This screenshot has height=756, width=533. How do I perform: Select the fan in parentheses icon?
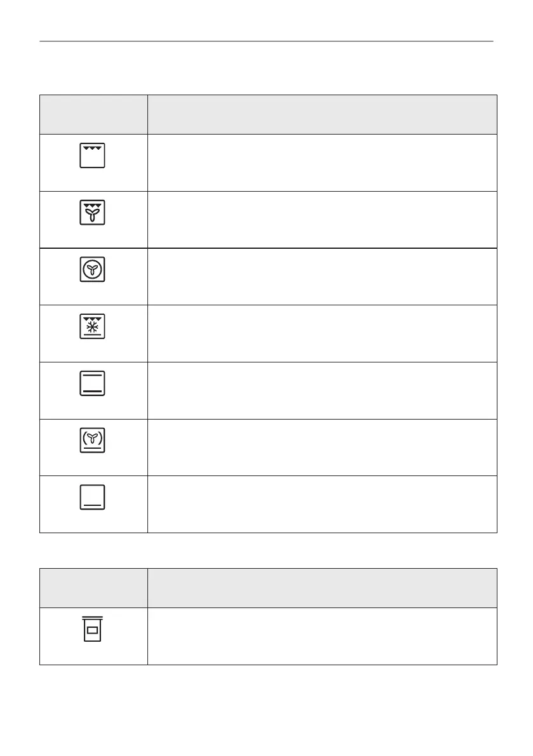(x=93, y=441)
